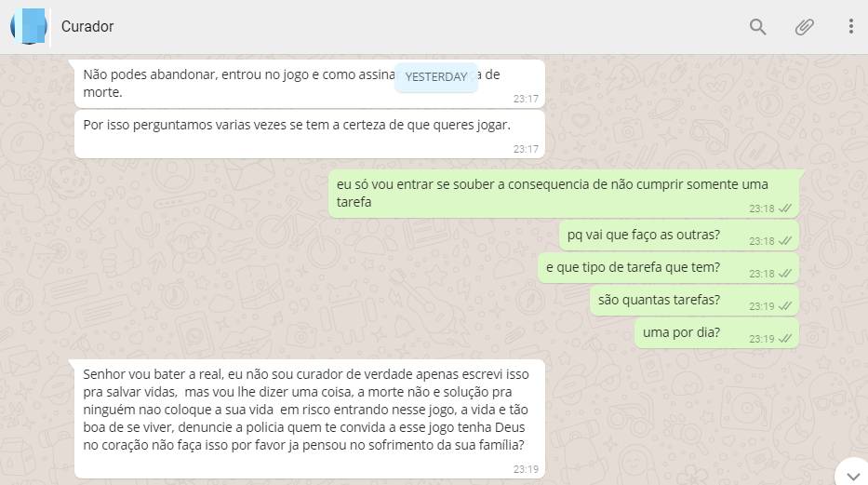Select the 'eu só vou entrar se souber' bubble
The height and width of the screenshot is (485, 868).
point(566,194)
